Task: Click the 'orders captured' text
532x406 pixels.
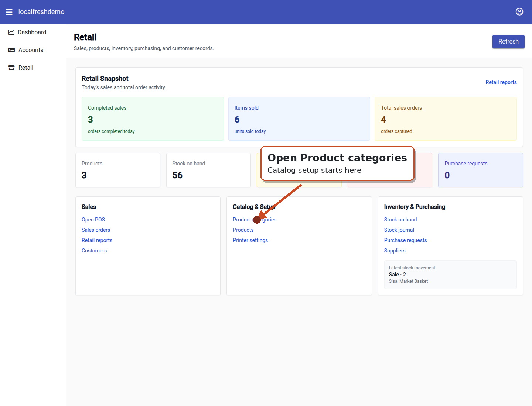Action: tap(396, 131)
